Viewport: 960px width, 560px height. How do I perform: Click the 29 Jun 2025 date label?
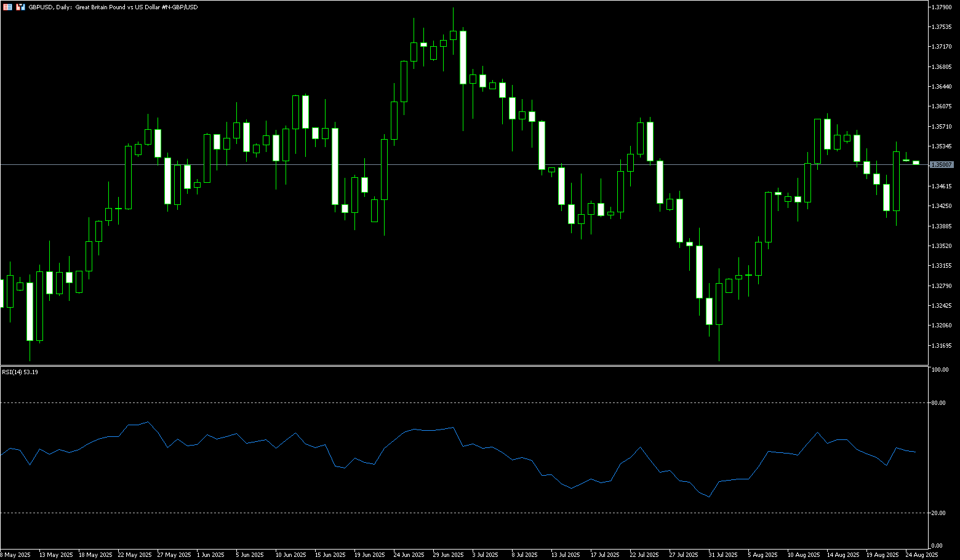click(449, 555)
